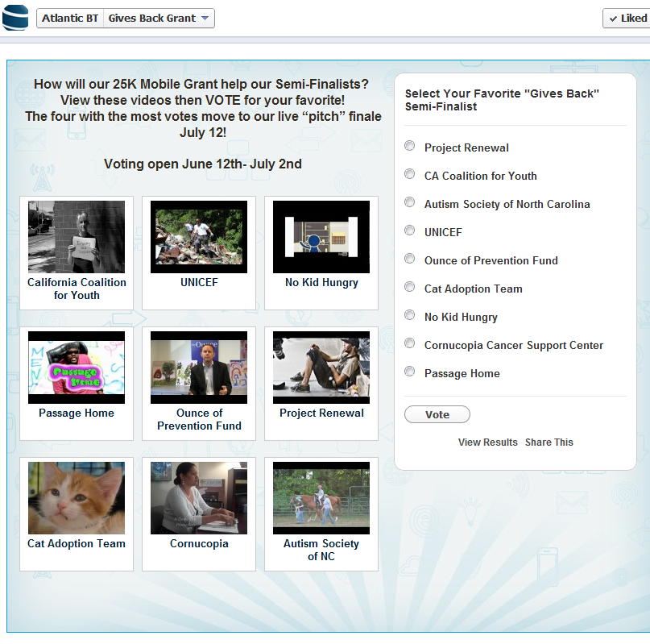The width and height of the screenshot is (650, 644).
Task: Open the View Results link
Action: click(488, 442)
